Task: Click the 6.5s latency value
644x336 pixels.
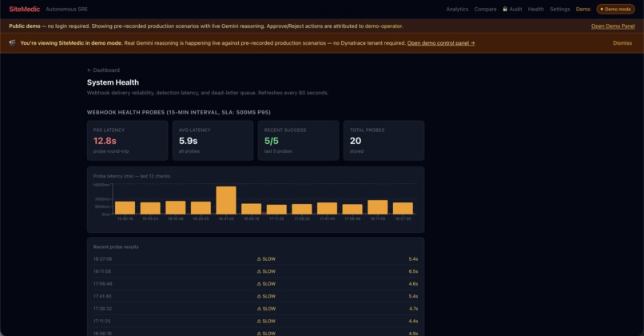Action: click(413, 271)
